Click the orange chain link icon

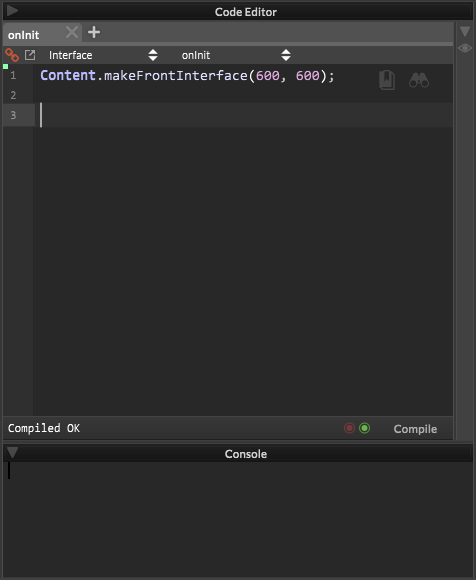click(x=12, y=55)
